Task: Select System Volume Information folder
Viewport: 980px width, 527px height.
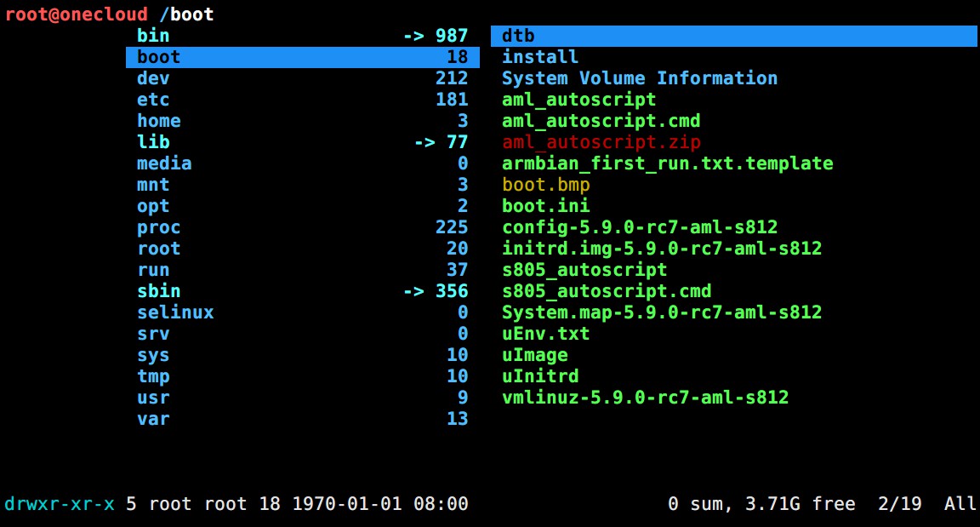Action: (639, 78)
